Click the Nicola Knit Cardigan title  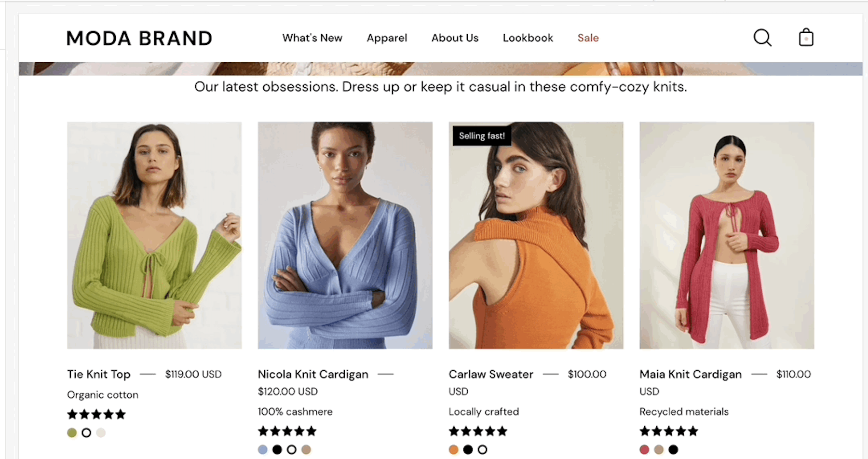[x=313, y=374]
